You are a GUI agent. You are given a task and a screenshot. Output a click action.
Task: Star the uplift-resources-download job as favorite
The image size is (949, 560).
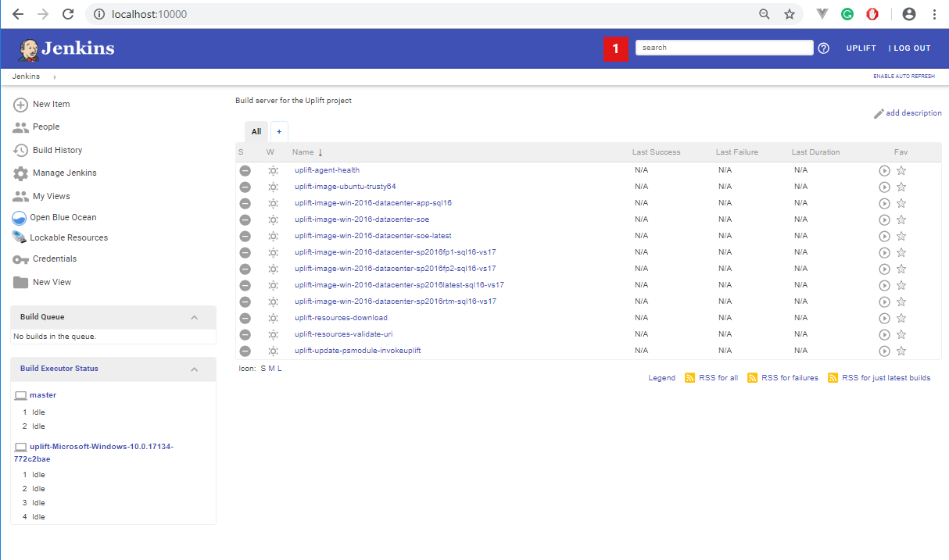coord(901,318)
